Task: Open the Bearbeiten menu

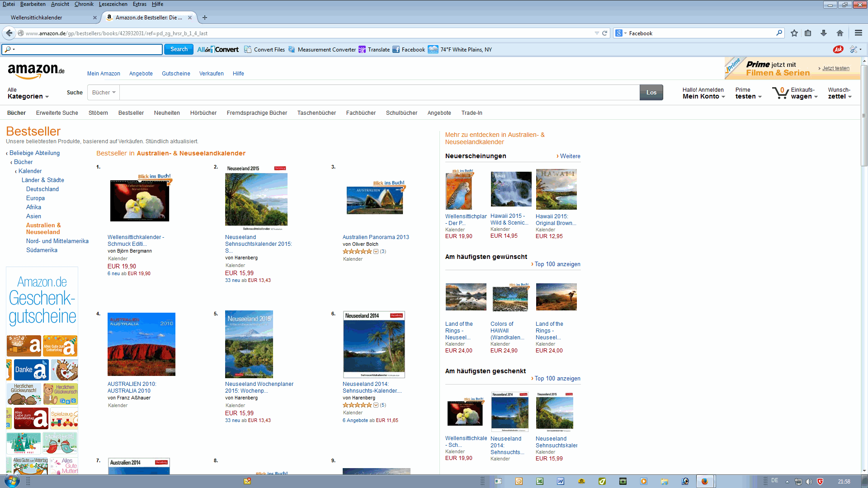Action: pos(33,4)
